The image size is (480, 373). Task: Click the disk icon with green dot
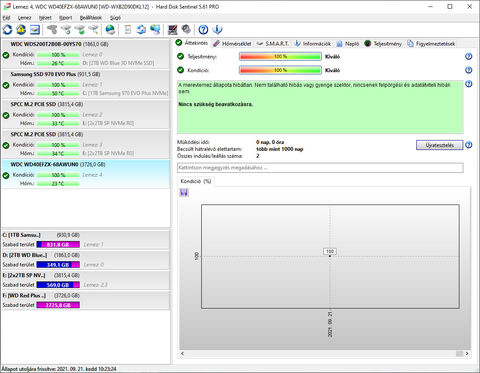(x=80, y=30)
